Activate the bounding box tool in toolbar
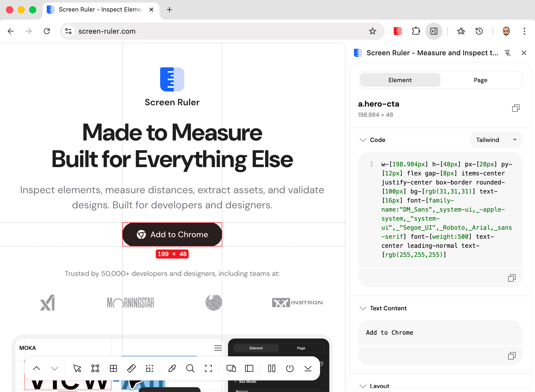This screenshot has width=535, height=392. coord(95,368)
